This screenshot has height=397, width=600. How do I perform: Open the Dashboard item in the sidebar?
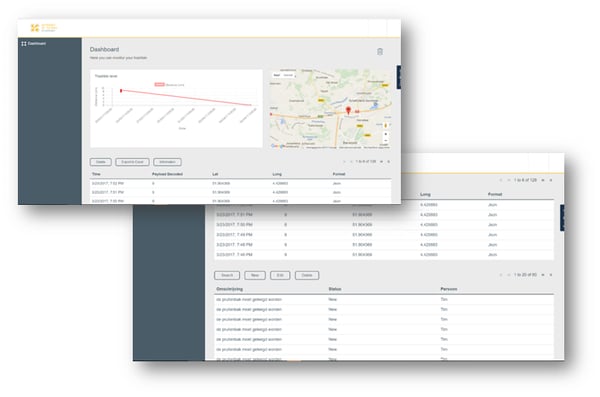(34, 44)
